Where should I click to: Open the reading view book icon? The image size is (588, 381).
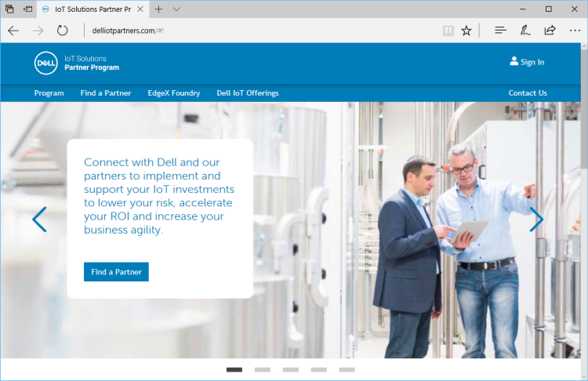tap(448, 31)
